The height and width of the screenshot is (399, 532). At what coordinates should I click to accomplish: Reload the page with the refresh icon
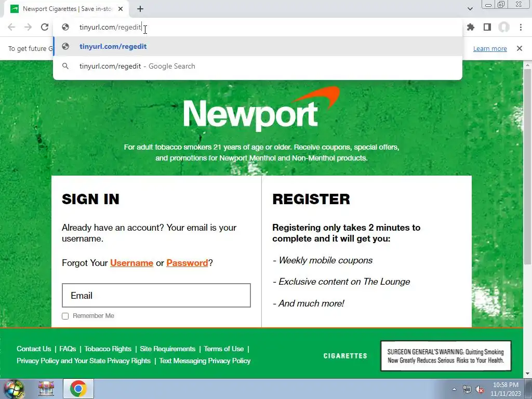(x=45, y=27)
